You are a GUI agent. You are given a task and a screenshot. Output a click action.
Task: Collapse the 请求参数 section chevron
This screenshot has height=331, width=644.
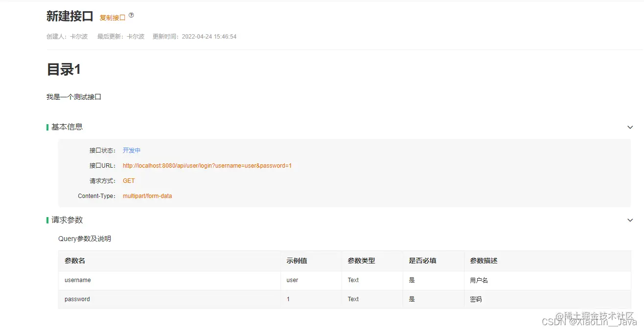[630, 220]
